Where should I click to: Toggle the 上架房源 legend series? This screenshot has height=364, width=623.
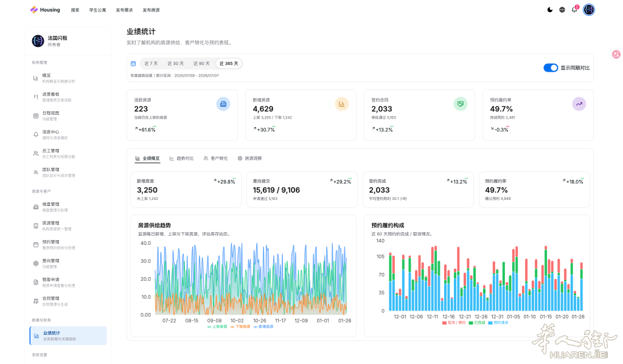coord(217,327)
